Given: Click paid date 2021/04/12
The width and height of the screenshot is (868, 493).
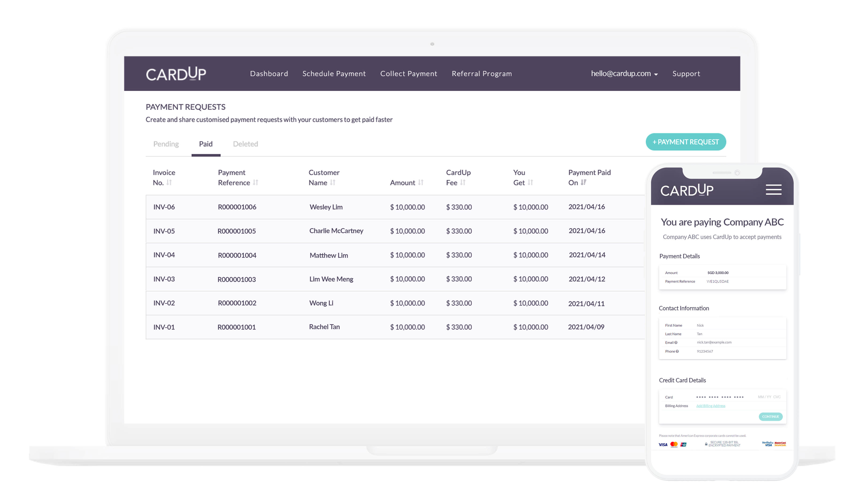Looking at the screenshot, I should [586, 279].
